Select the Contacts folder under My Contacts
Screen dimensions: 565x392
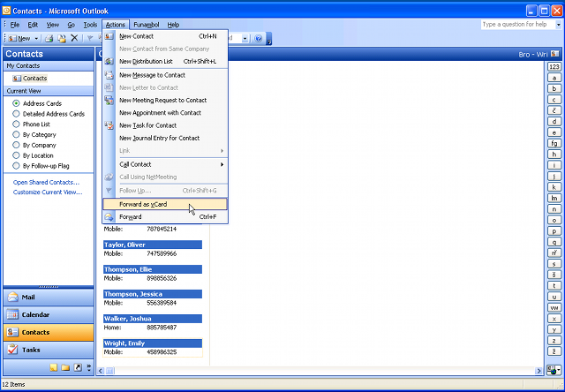pyautogui.click(x=30, y=79)
